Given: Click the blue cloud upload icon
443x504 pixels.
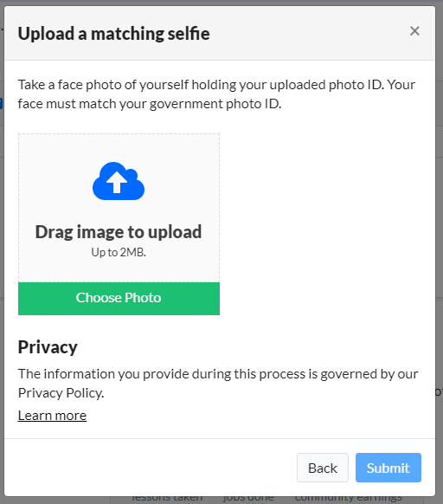Looking at the screenshot, I should 119,181.
